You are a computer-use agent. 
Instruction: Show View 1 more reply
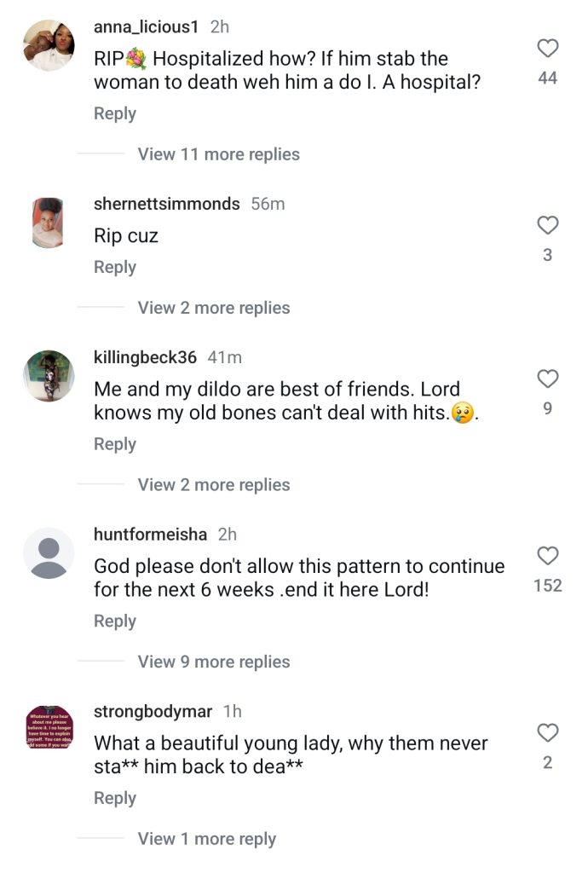coord(206,839)
